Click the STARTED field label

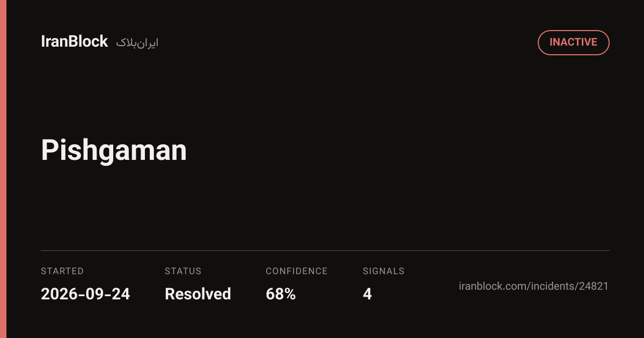point(62,271)
